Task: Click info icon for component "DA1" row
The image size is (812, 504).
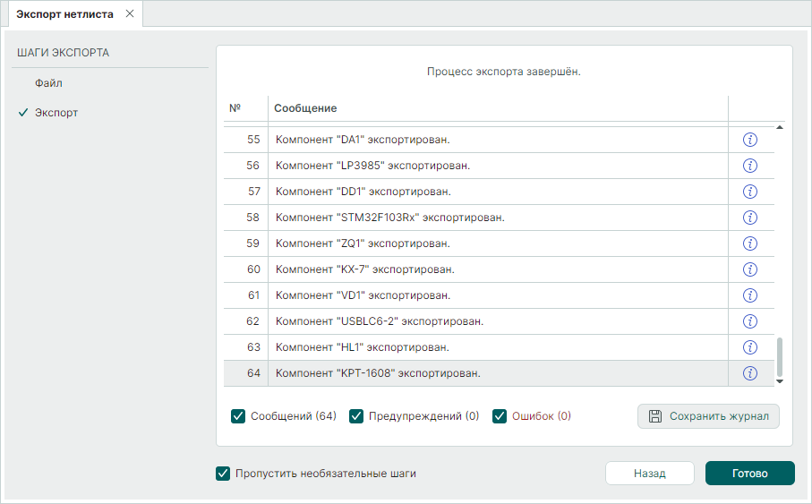Action: tap(750, 140)
